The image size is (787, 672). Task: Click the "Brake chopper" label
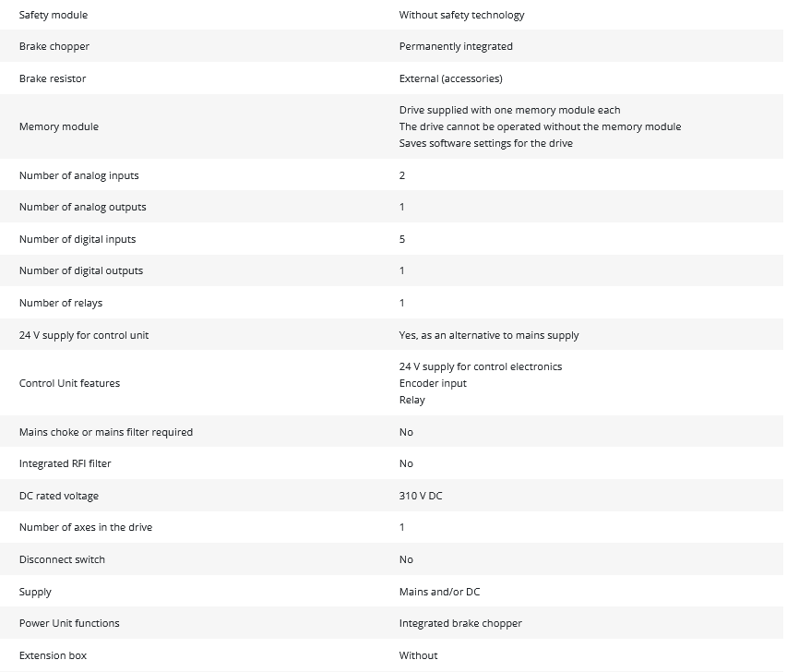coord(54,46)
